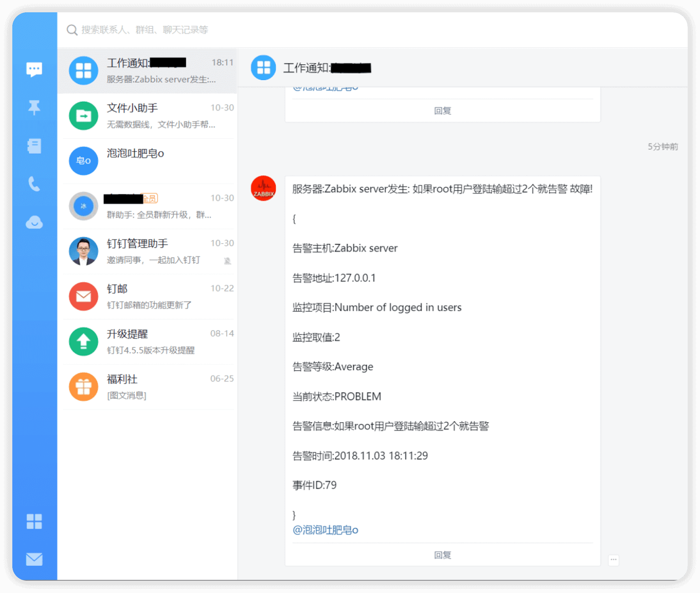Click the 文件小助手 green folder avatar
The width and height of the screenshot is (700, 593).
pos(83,116)
